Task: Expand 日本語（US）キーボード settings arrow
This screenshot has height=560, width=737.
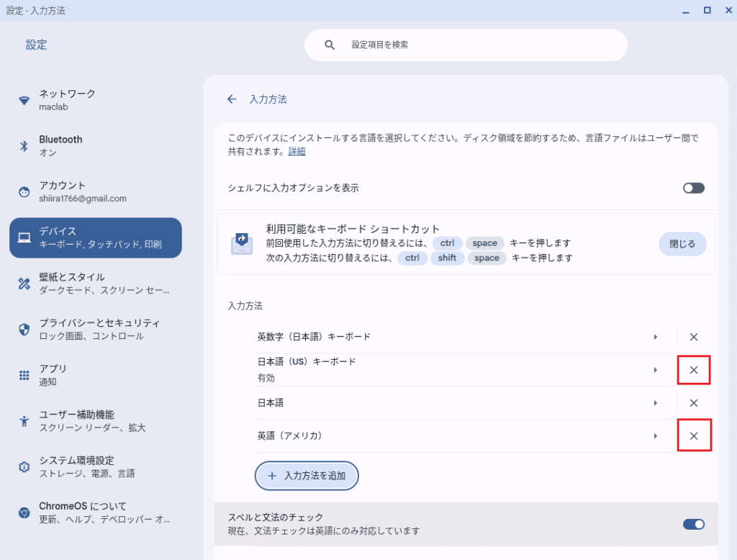Action: (655, 370)
